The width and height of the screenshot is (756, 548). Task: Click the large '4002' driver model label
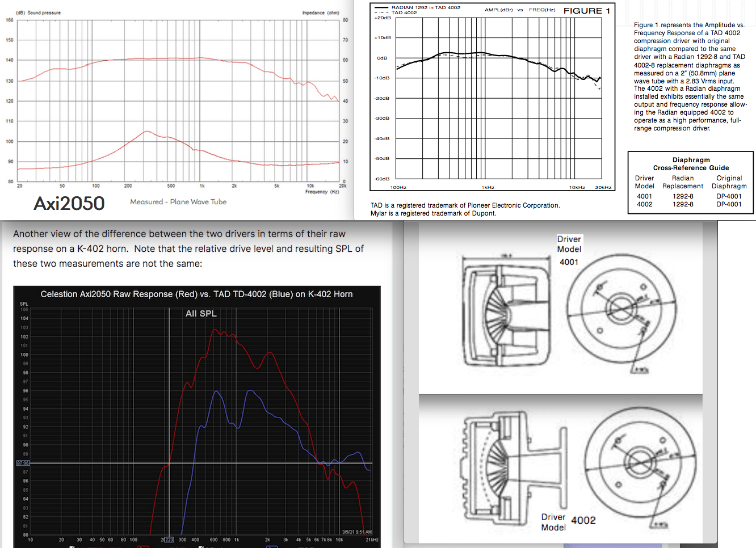(x=583, y=520)
